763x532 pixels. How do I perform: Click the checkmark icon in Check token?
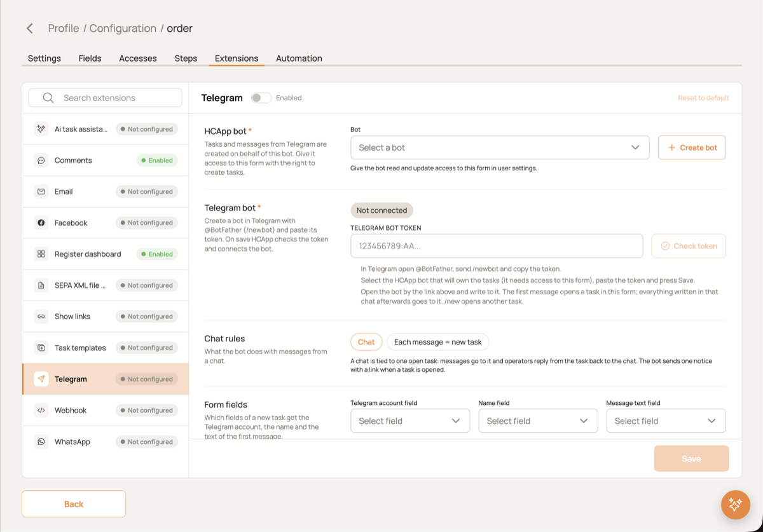pyautogui.click(x=665, y=246)
